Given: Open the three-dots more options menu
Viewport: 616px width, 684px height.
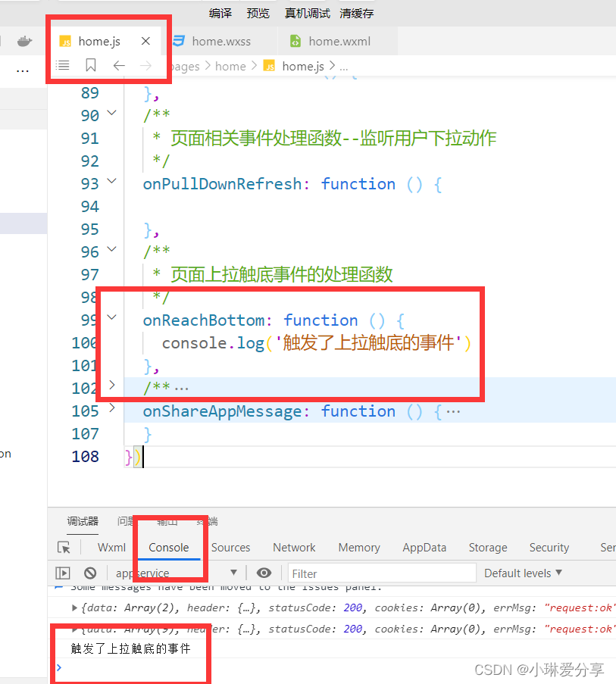Looking at the screenshot, I should pos(22,71).
